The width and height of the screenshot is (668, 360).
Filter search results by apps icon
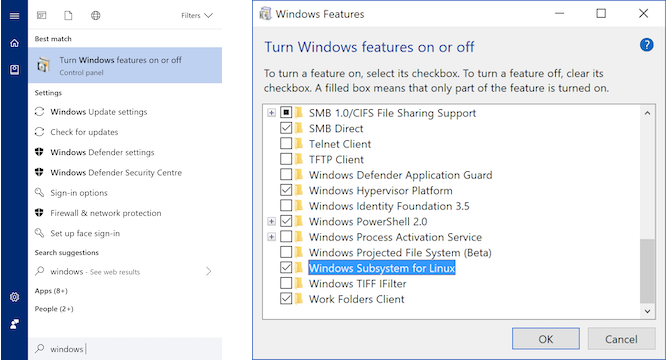tap(41, 15)
